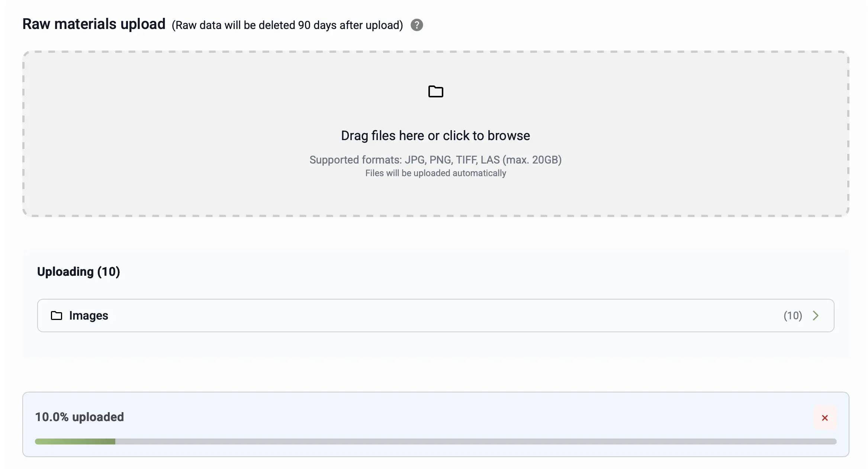
Task: Click "Files will be uploaded automatically" note
Action: coord(435,173)
